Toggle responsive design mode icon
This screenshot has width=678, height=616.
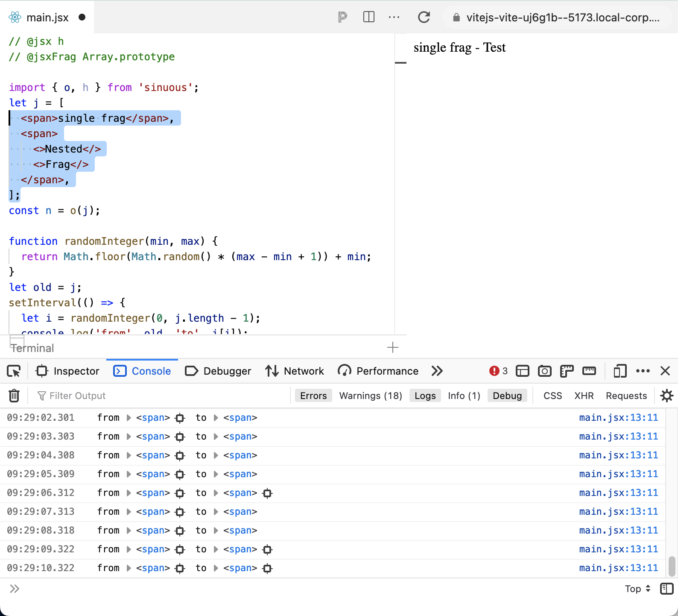(x=620, y=371)
